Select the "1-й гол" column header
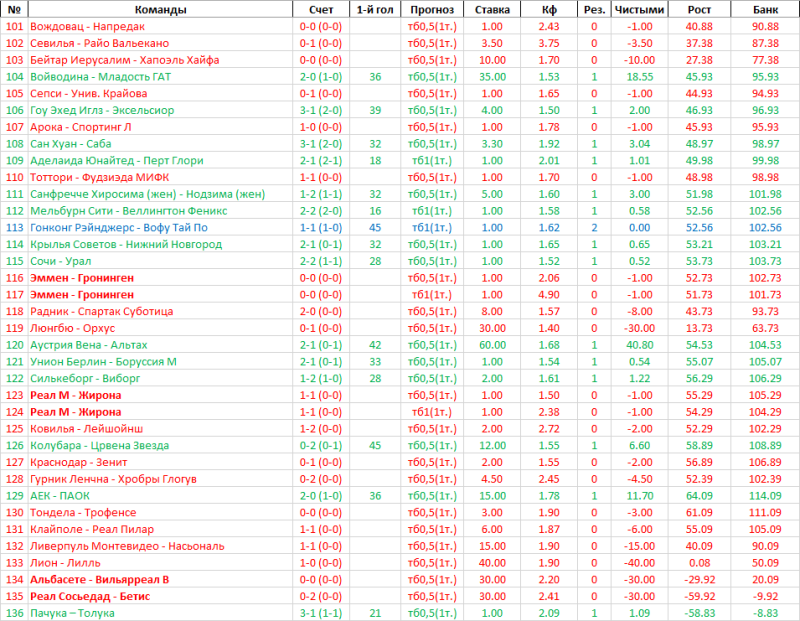 point(374,9)
